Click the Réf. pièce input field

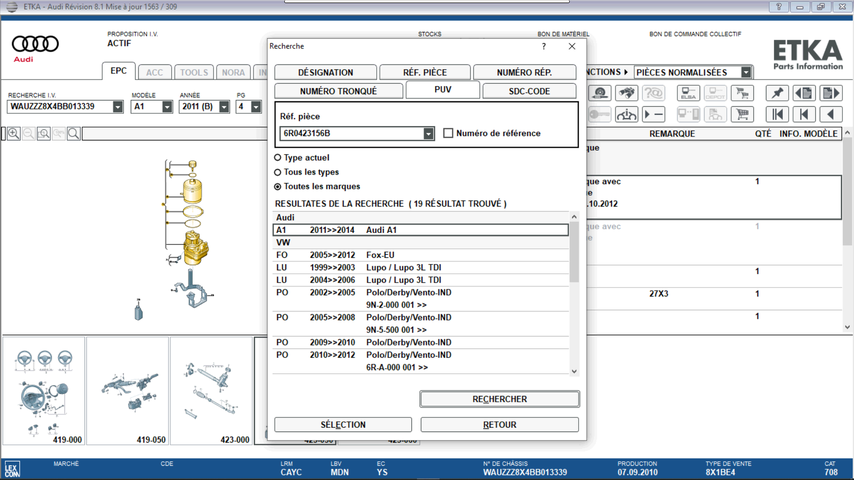(351, 133)
